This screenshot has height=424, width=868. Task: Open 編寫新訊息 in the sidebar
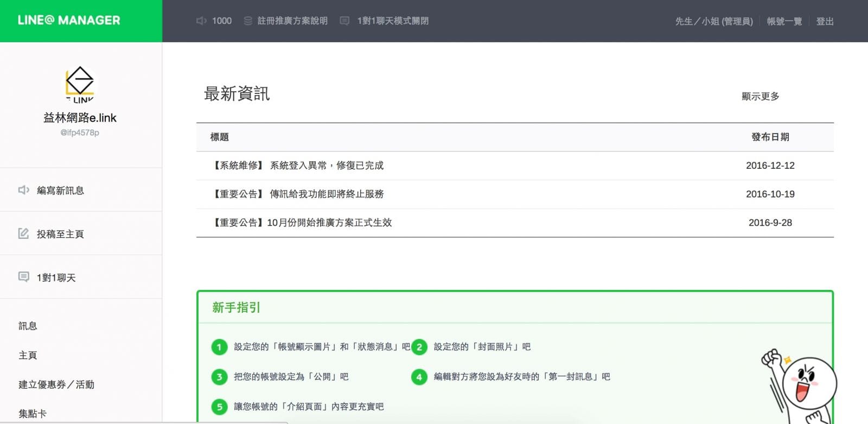(x=60, y=191)
